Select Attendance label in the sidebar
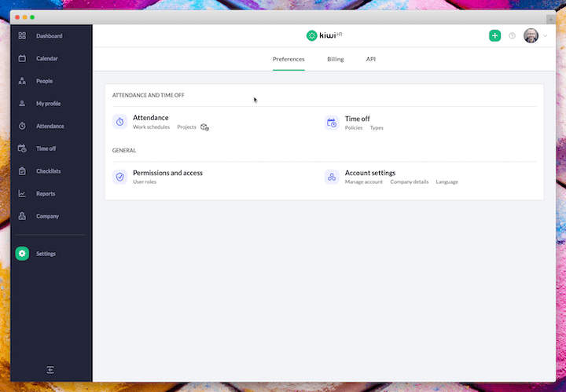 point(50,126)
